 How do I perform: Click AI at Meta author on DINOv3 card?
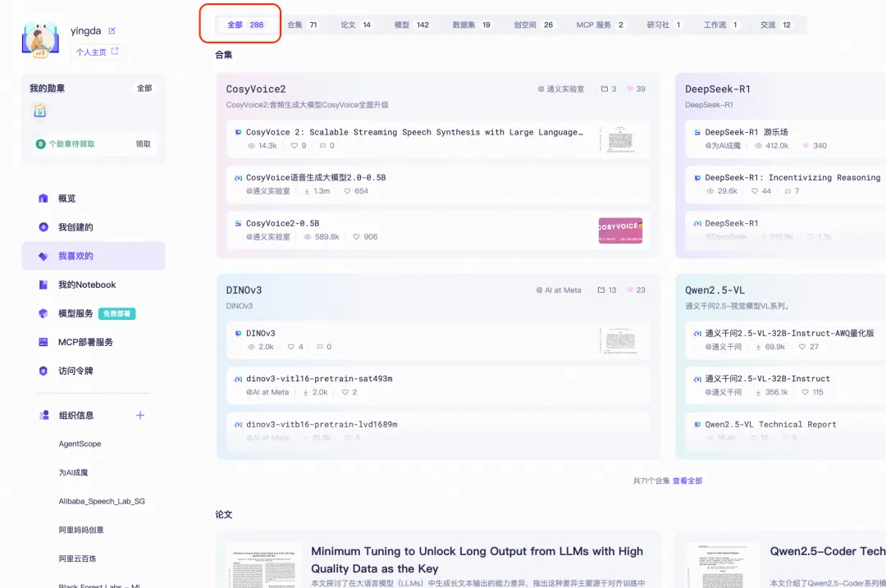click(x=559, y=290)
